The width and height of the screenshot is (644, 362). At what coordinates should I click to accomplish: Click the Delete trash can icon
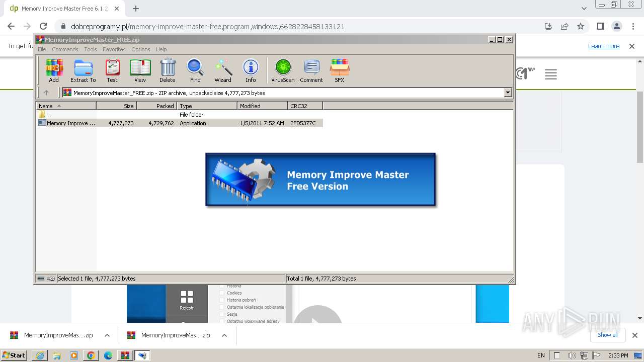coord(168,71)
